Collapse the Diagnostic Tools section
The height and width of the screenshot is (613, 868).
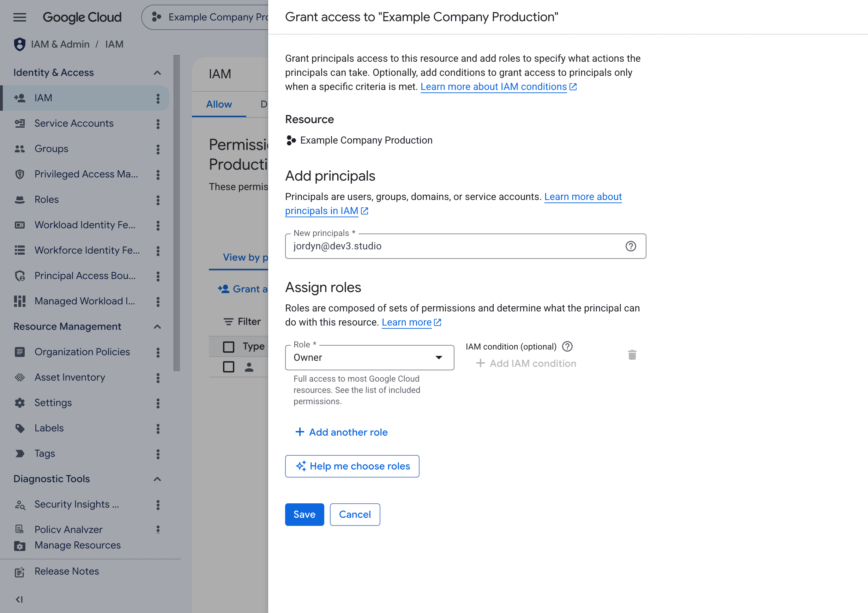pos(157,479)
